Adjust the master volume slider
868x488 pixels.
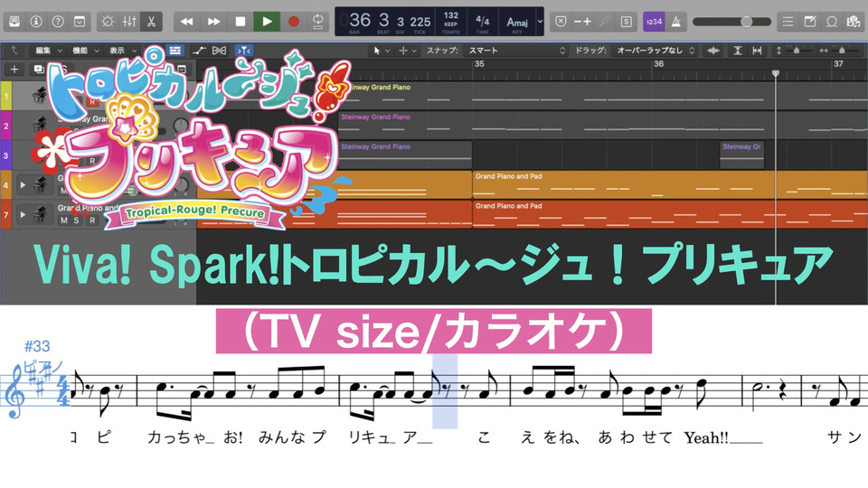point(731,22)
